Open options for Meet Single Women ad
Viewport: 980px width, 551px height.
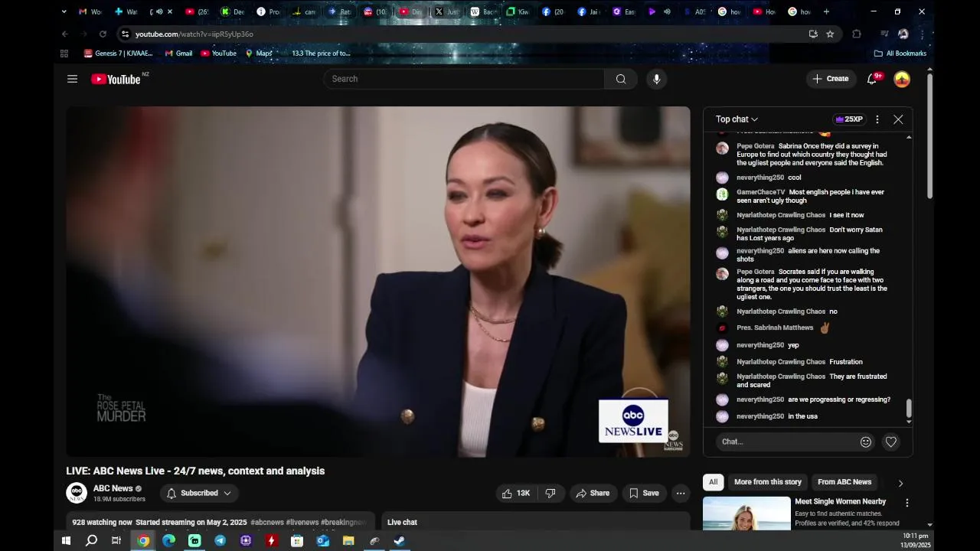(x=907, y=503)
